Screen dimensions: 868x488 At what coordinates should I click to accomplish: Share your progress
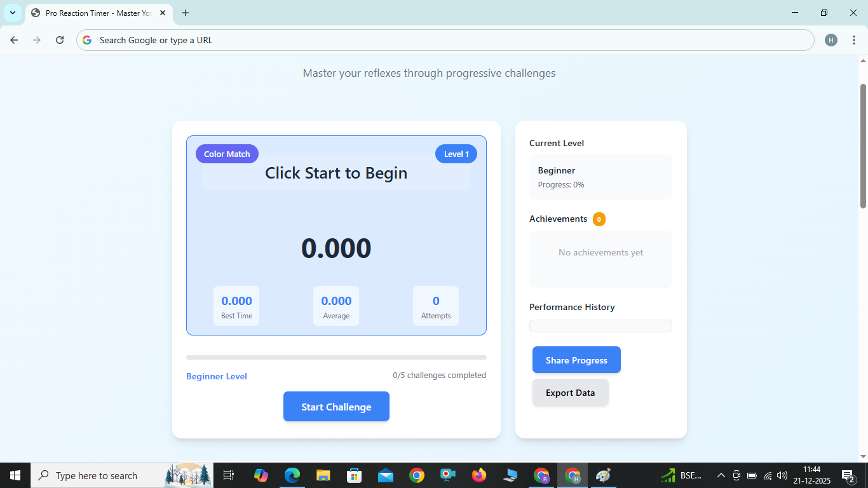click(x=576, y=360)
